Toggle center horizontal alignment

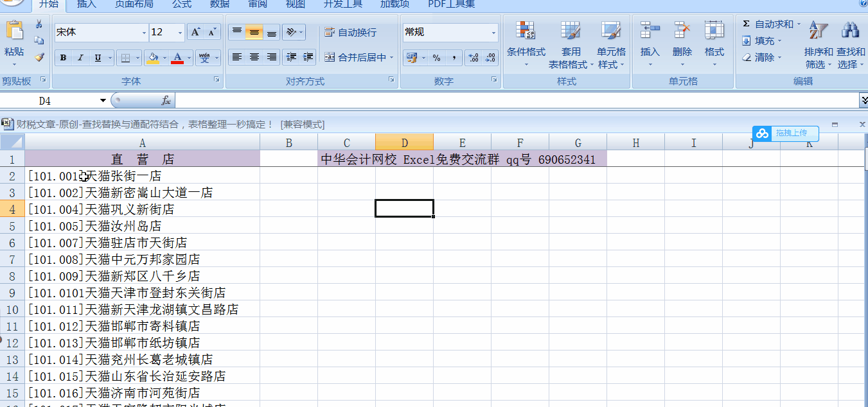[x=254, y=57]
